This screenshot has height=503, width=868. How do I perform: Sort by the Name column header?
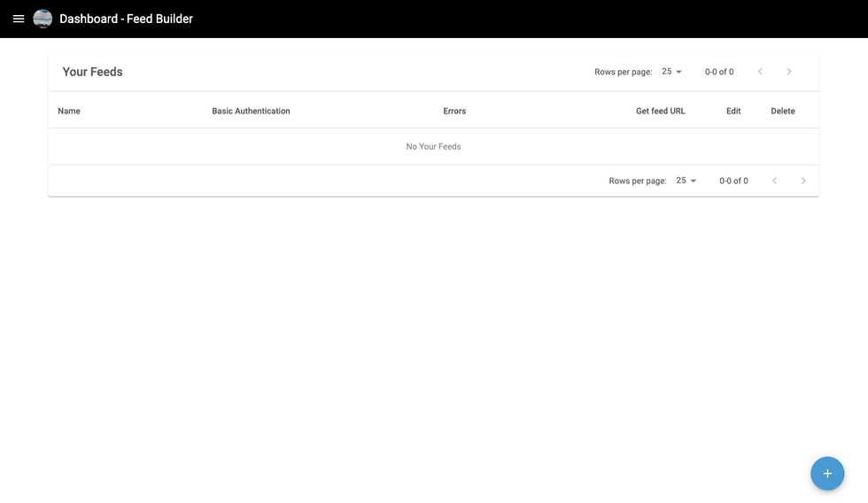(69, 111)
